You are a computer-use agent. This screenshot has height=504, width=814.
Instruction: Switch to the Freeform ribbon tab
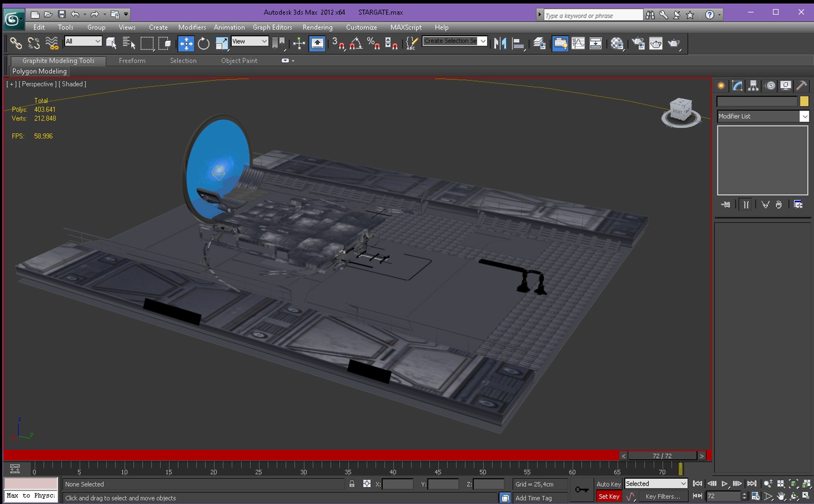pyautogui.click(x=132, y=61)
